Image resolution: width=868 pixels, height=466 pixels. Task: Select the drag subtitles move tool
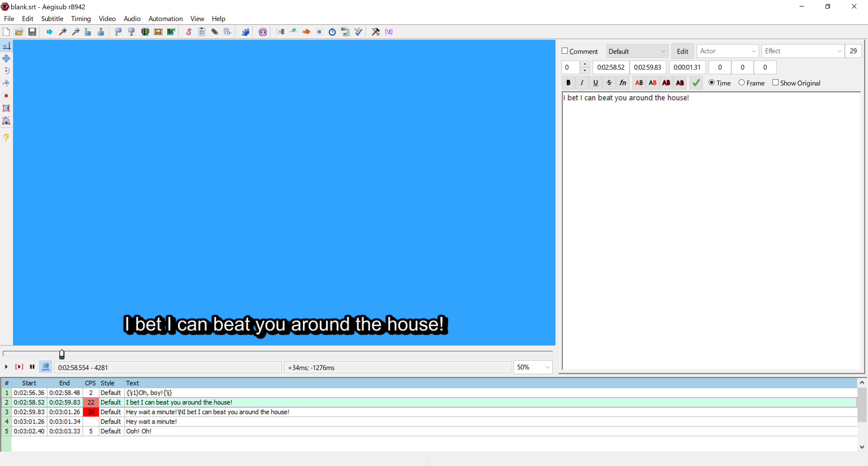pos(6,58)
